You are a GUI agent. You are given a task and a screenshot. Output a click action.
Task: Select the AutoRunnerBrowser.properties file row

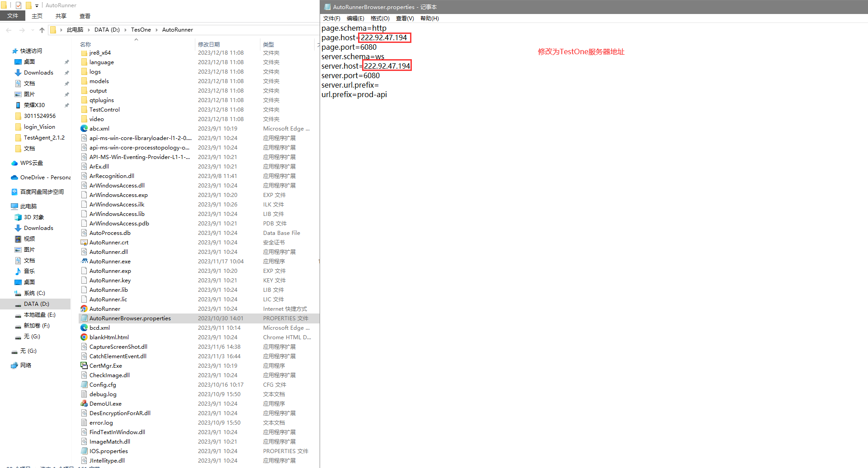click(130, 318)
